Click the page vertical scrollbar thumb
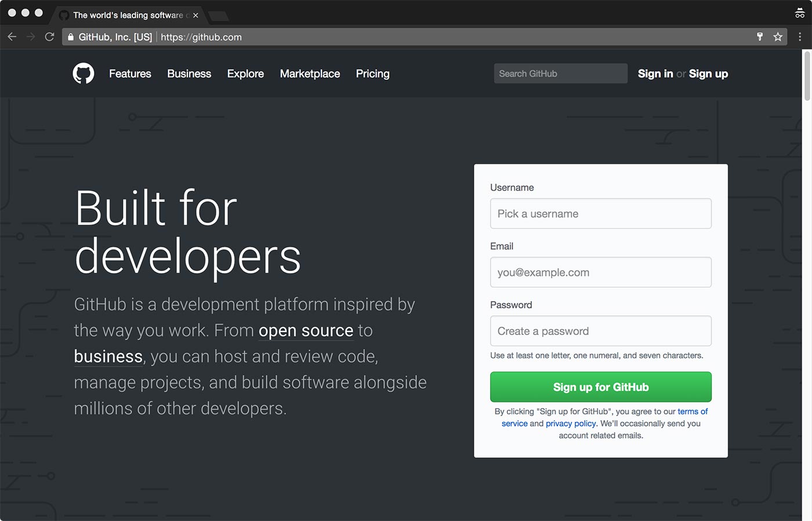This screenshot has height=521, width=812. coord(807,76)
